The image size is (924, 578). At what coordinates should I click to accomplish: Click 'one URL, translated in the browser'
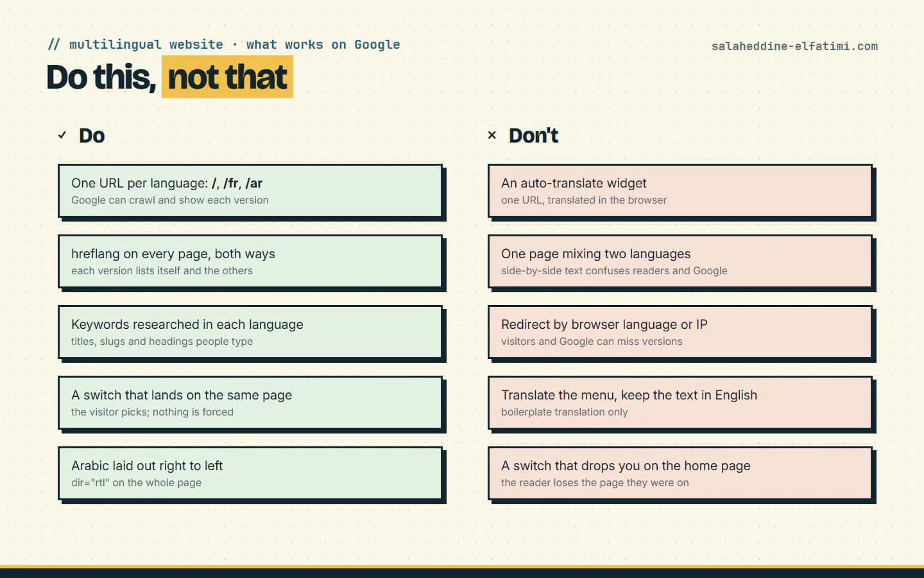point(584,200)
